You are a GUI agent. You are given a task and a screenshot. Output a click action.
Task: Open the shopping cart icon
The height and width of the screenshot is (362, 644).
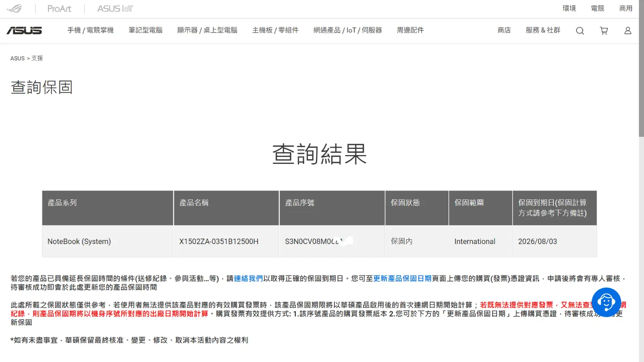pyautogui.click(x=604, y=30)
